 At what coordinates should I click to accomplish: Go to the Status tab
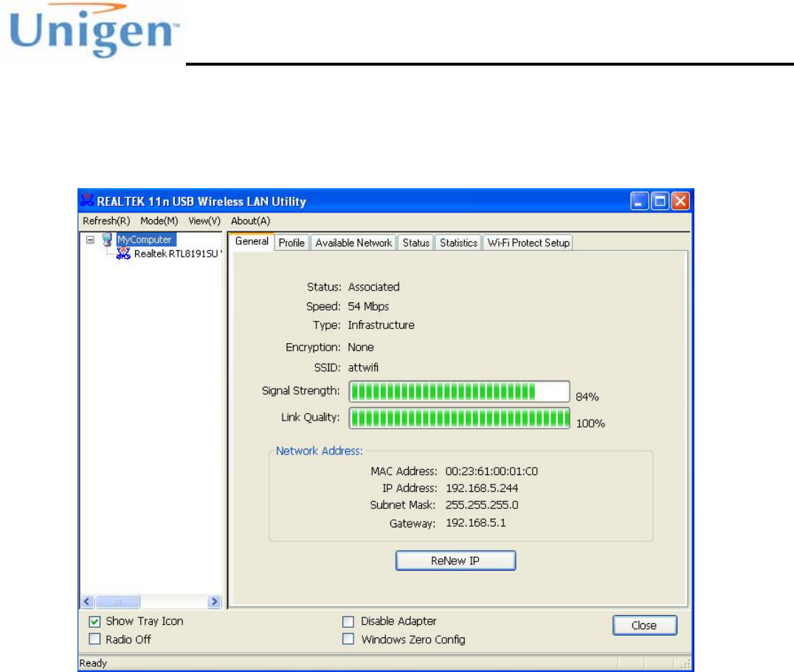point(415,243)
